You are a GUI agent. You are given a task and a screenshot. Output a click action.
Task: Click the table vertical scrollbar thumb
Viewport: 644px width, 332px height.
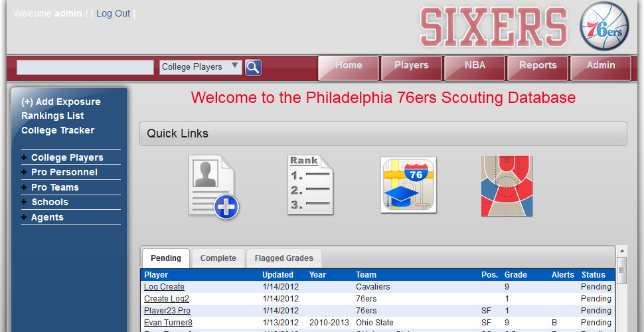(x=622, y=270)
